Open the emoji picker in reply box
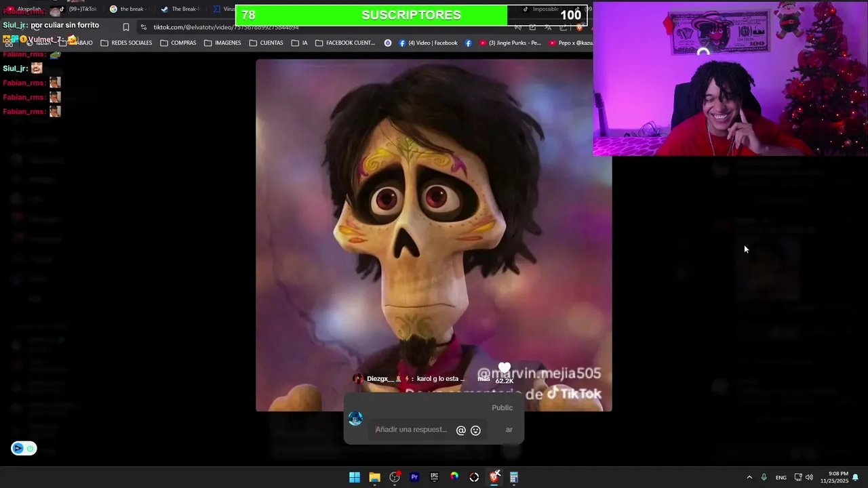Image resolution: width=868 pixels, height=488 pixels. pos(475,430)
